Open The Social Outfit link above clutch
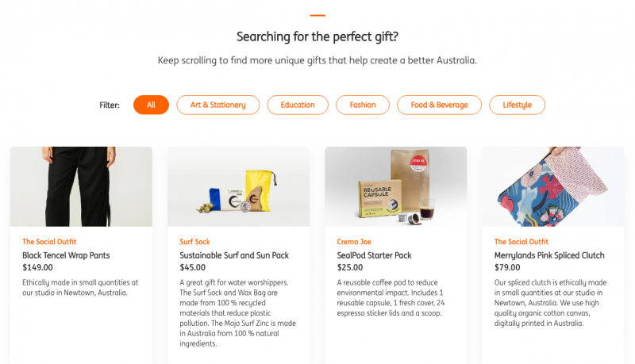Viewport: 635px width, 364px height. 521,241
